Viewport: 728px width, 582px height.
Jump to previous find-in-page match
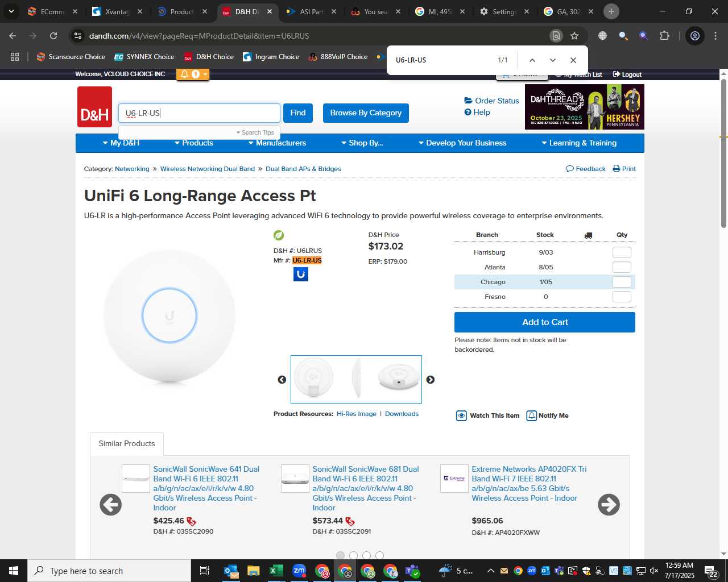click(x=532, y=60)
